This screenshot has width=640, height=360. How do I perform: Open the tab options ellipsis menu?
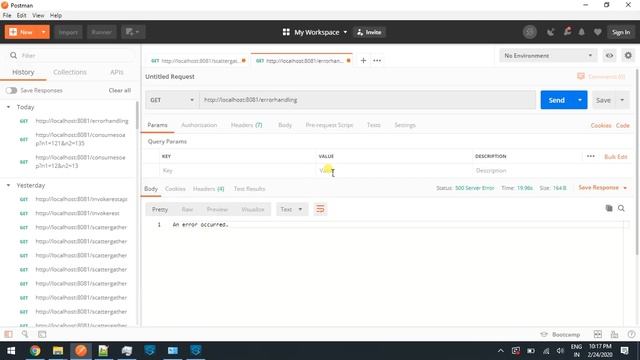click(377, 60)
